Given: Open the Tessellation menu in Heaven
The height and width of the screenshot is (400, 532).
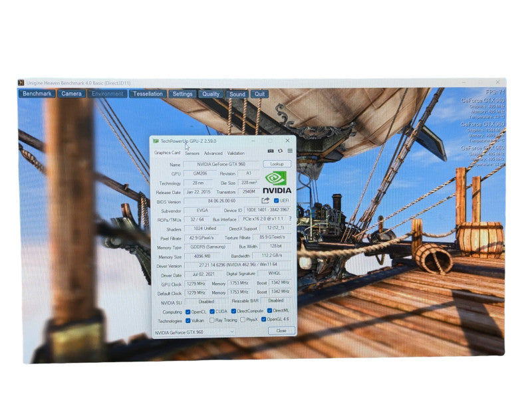Looking at the screenshot, I should tap(148, 94).
